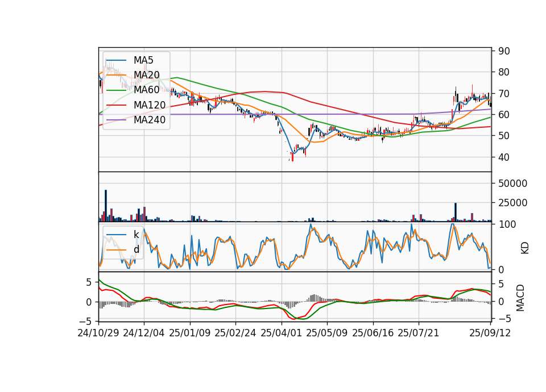Screen dimensions: 546x392
Task: Click the d legend label in KD panel
Action: coord(136,249)
